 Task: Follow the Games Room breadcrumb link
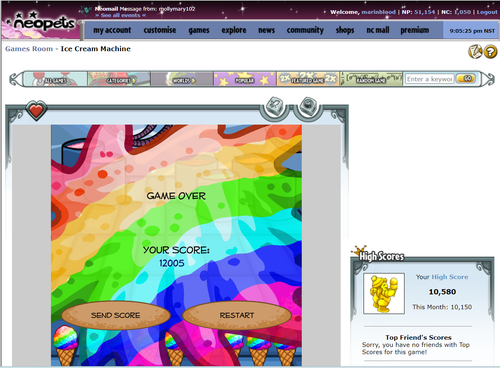(29, 49)
